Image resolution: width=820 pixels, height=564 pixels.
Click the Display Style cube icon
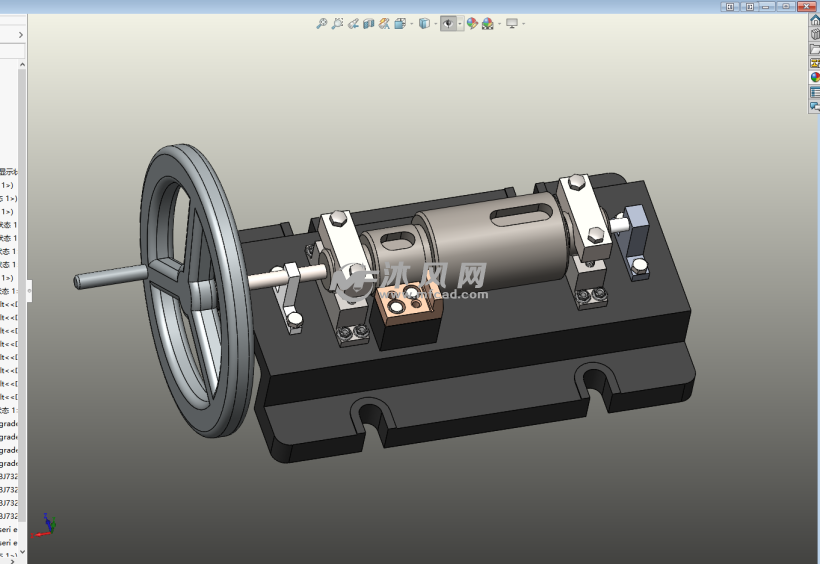coord(424,23)
